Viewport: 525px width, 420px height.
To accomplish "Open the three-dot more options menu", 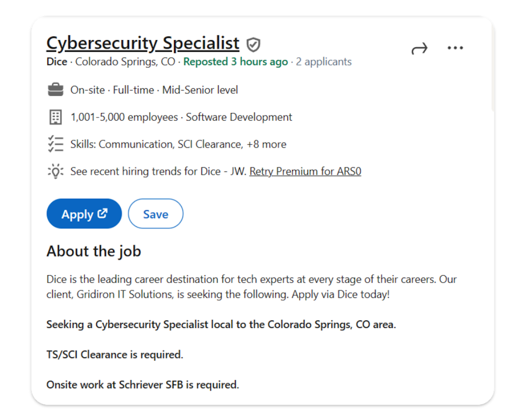I will click(455, 48).
